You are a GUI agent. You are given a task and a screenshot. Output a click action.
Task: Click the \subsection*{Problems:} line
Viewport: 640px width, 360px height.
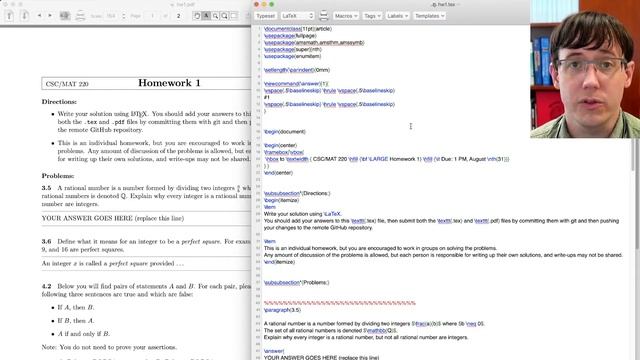296,282
